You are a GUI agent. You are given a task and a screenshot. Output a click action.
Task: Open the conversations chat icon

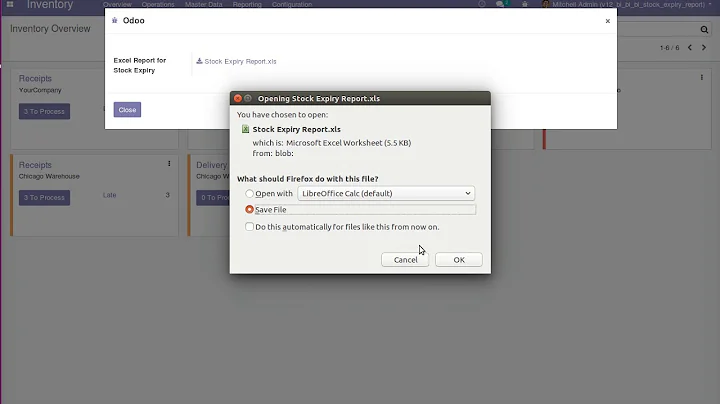pyautogui.click(x=501, y=4)
